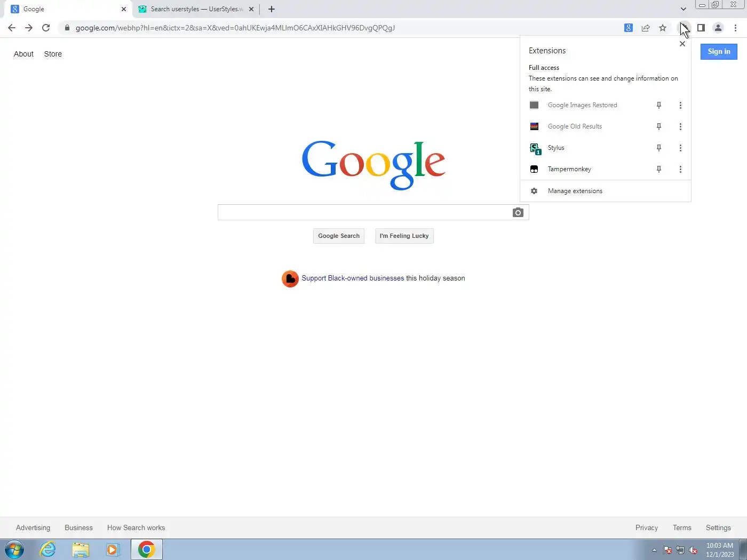Screen dimensions: 747x560
Task: Select Stylus in the extensions list
Action: pyautogui.click(x=555, y=148)
